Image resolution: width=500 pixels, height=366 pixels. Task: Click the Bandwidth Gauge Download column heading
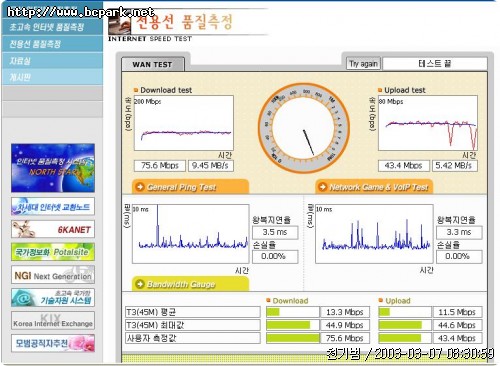(x=290, y=301)
